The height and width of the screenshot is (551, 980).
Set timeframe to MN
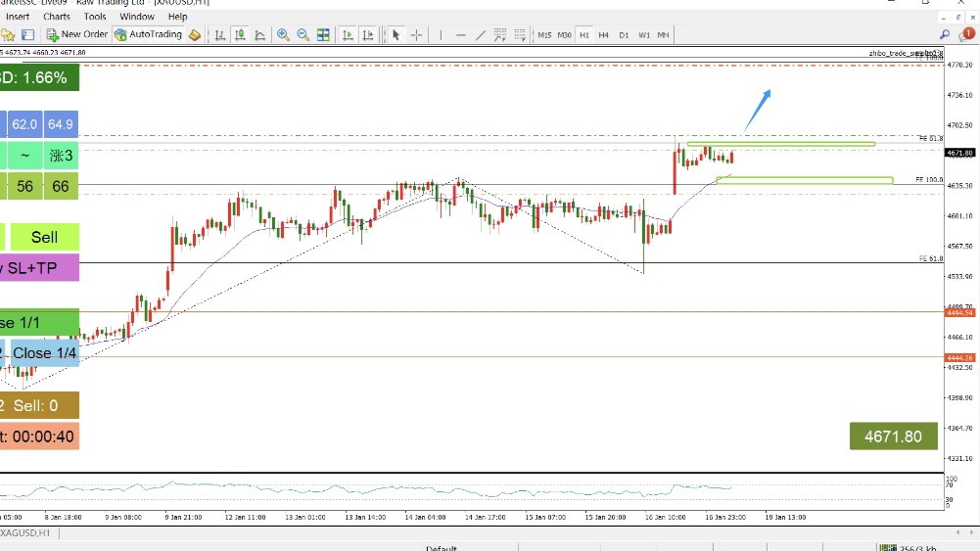663,35
